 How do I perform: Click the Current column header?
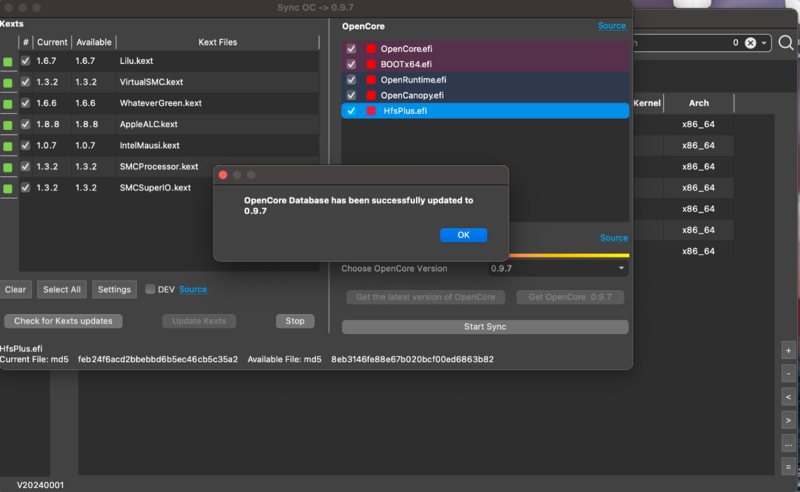pos(52,42)
